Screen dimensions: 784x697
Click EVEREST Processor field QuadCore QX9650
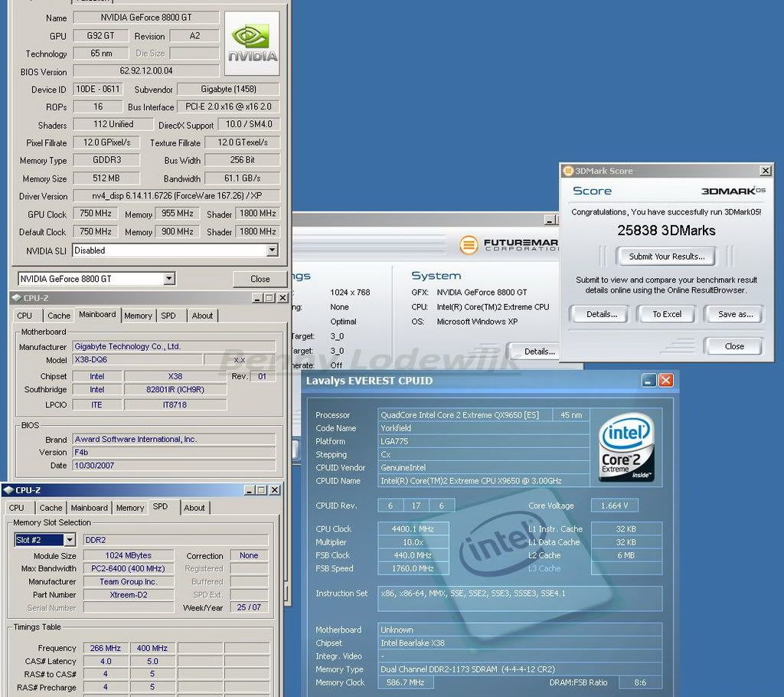coord(465,415)
